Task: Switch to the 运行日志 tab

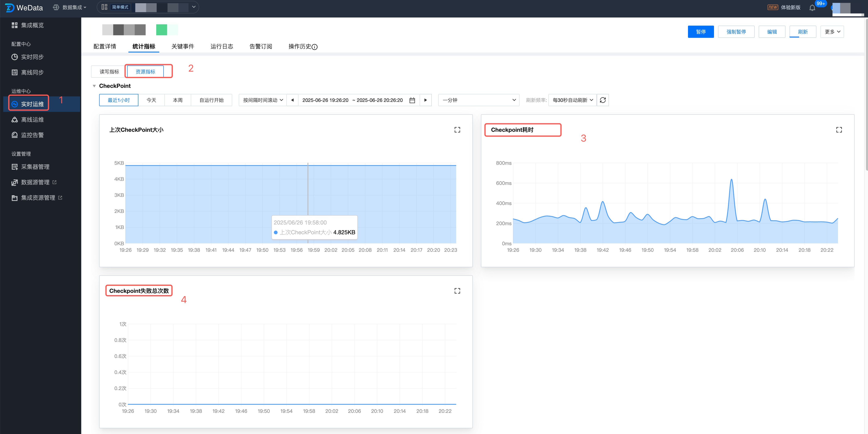Action: [222, 46]
